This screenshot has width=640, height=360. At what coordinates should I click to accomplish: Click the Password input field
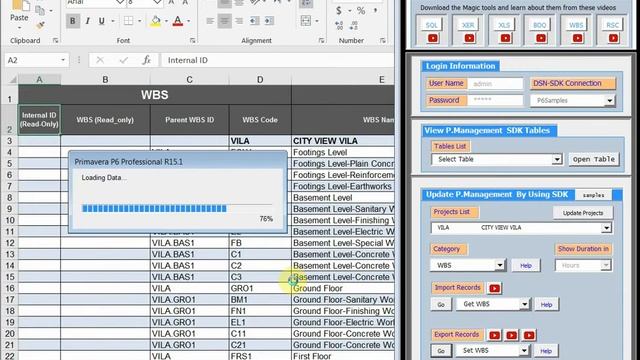495,100
